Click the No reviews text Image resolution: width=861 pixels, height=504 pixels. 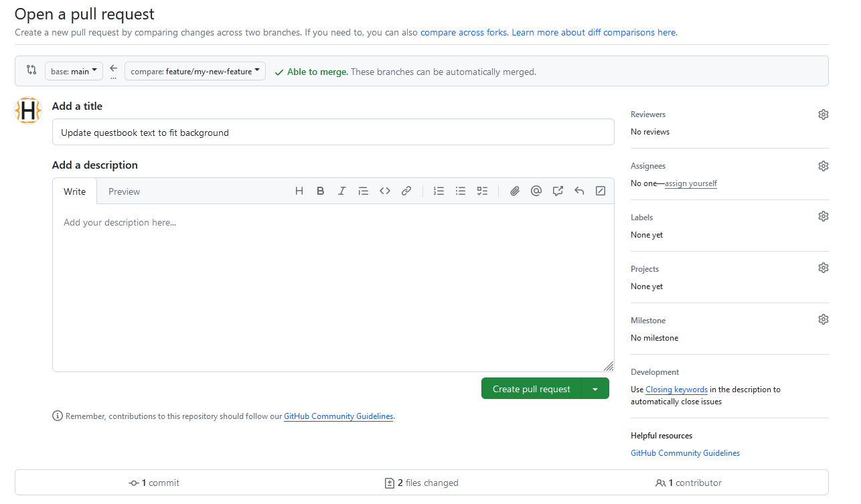650,132
